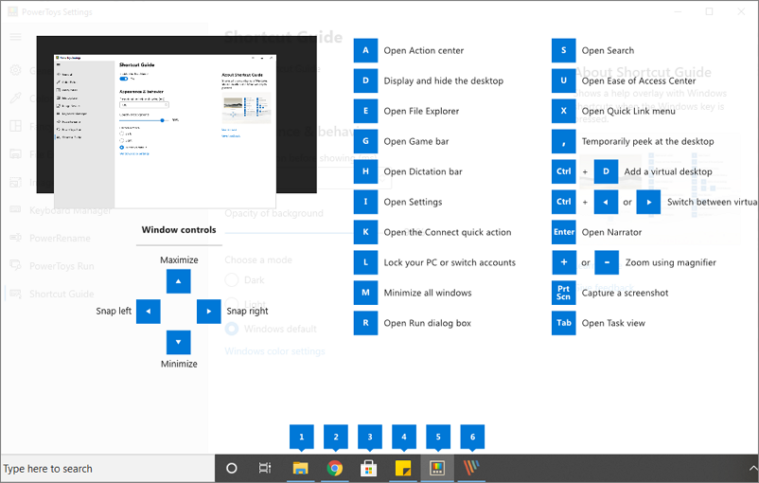Click the Snap left arrow tile

pyautogui.click(x=148, y=311)
